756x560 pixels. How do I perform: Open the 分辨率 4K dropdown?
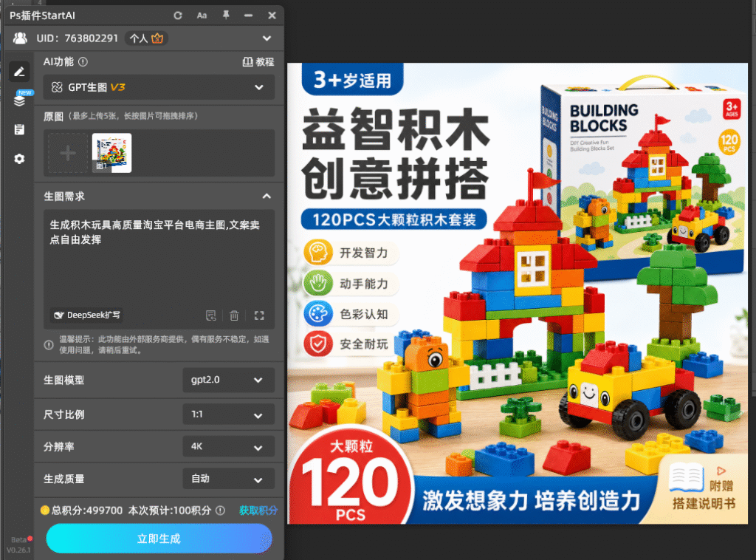[229, 447]
